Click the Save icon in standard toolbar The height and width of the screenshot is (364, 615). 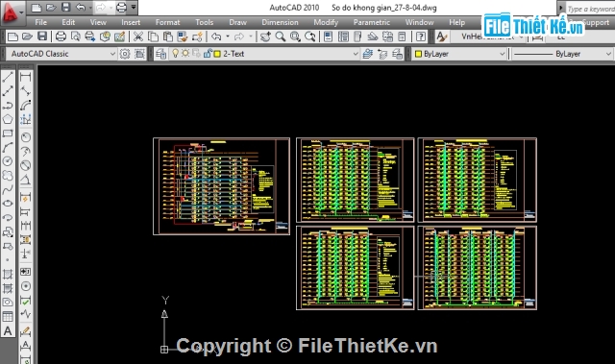click(42, 36)
